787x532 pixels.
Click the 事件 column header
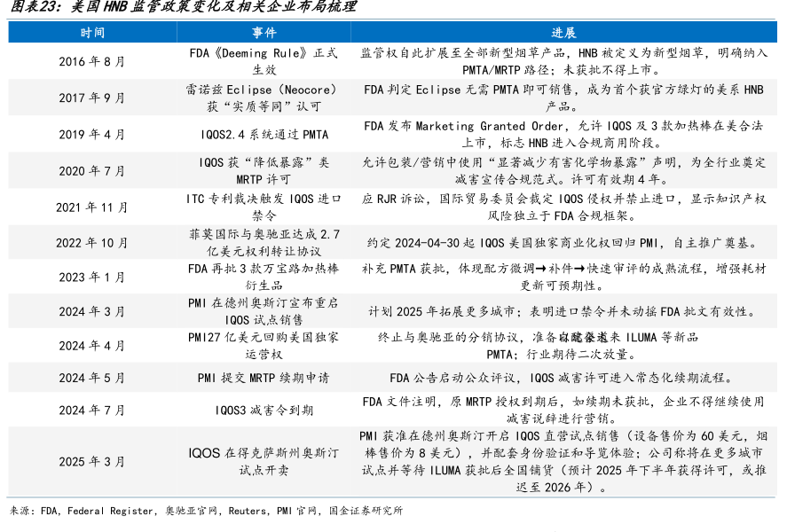[264, 33]
